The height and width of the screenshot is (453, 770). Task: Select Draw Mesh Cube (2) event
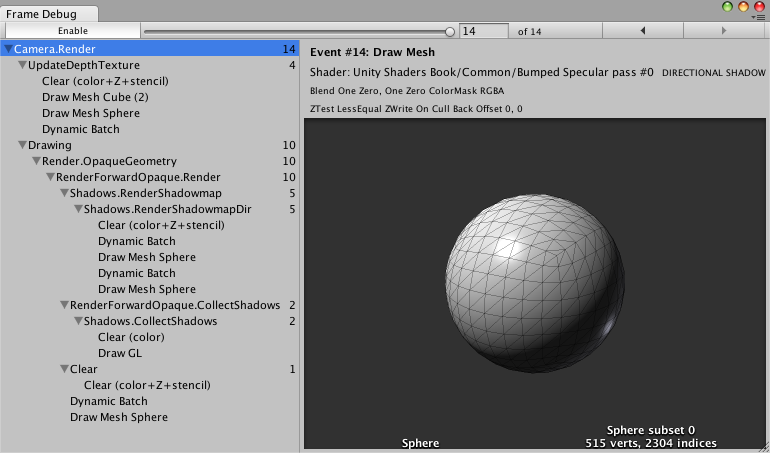tap(95, 97)
